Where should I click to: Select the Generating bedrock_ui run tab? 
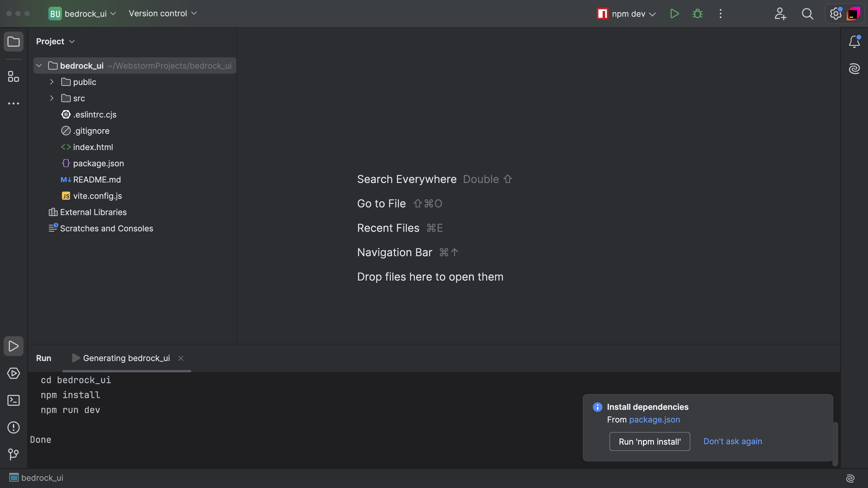126,358
